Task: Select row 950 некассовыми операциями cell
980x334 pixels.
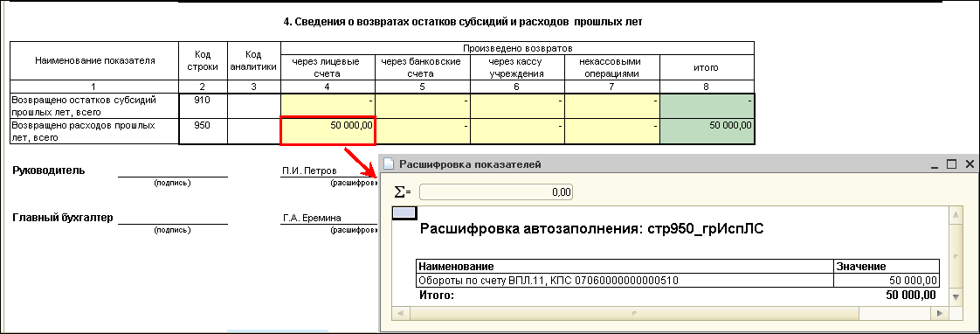Action: click(x=612, y=131)
